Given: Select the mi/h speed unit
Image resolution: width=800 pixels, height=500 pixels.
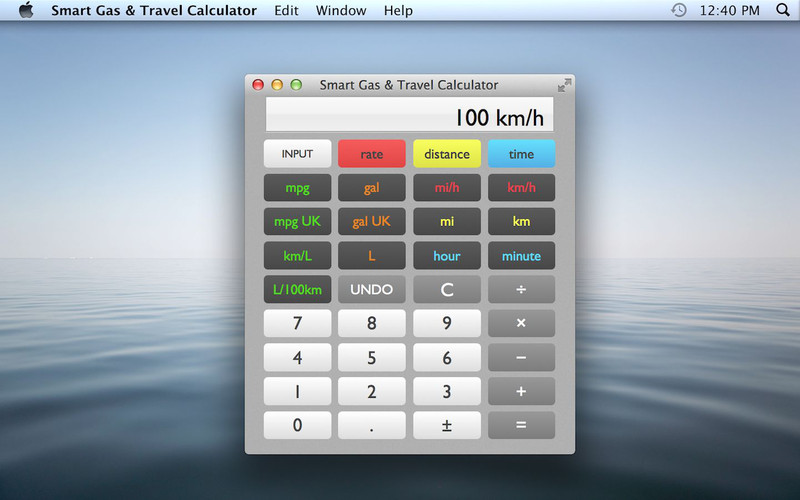Looking at the screenshot, I should point(447,188).
